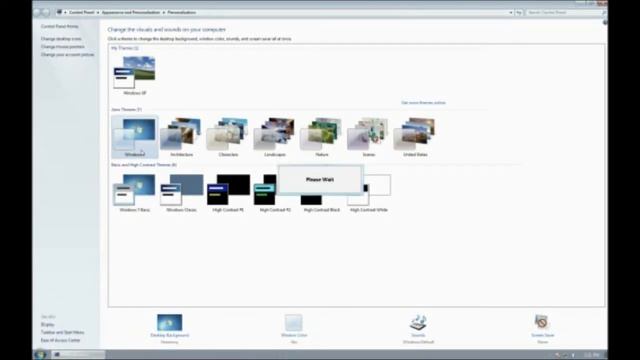This screenshot has width=640, height=360.
Task: Click the address bar refresh button
Action: tap(519, 13)
